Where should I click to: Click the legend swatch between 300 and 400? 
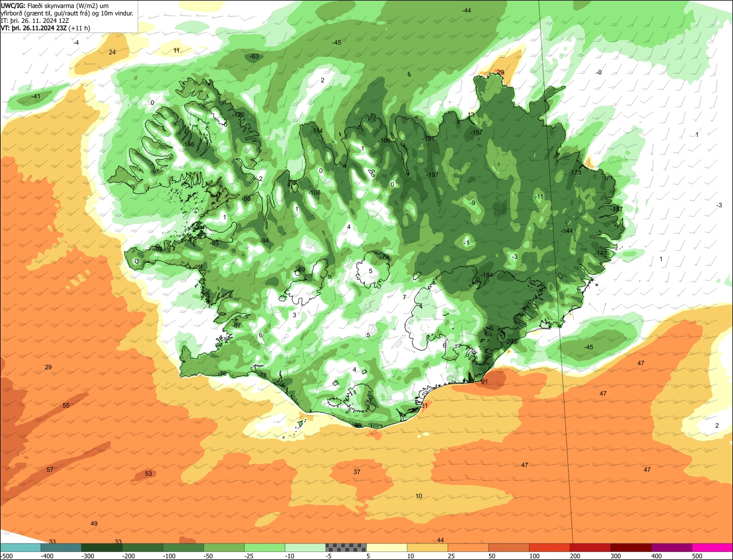pos(631,547)
